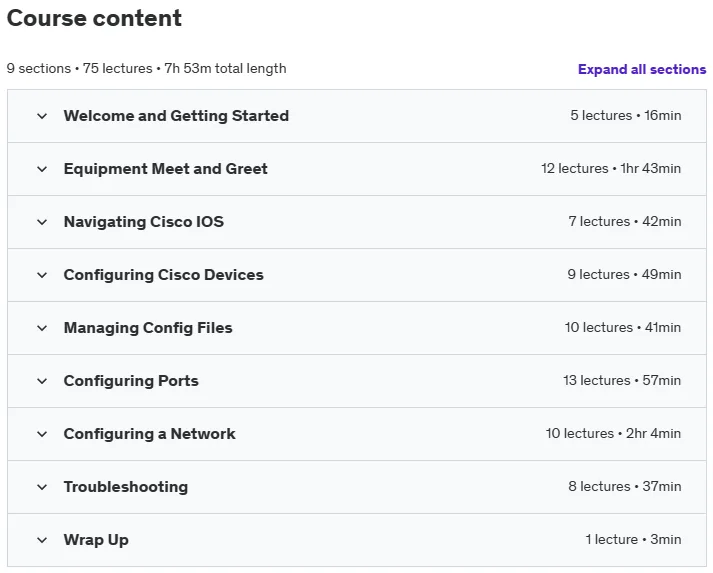
Task: Open the Managing Config Files section title
Action: pyautogui.click(x=148, y=327)
